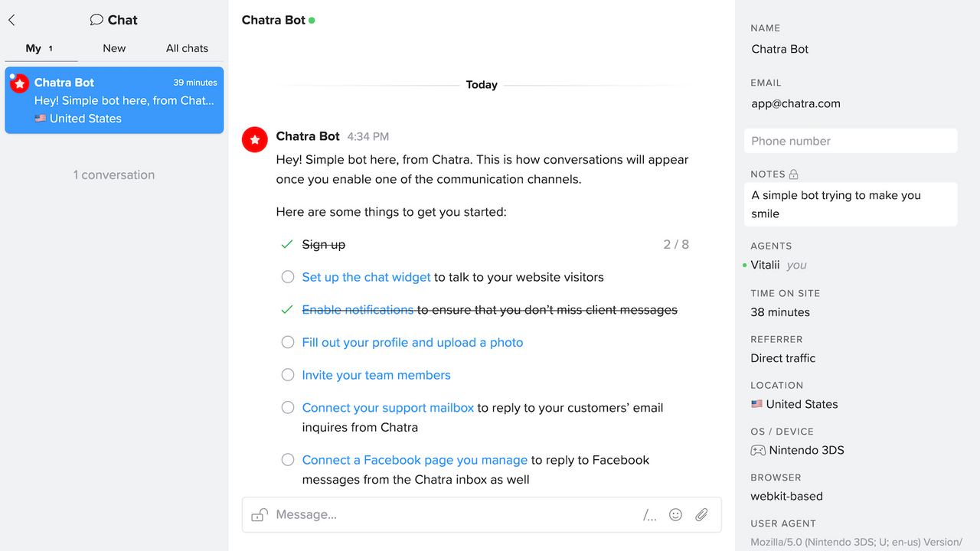Viewport: 980px width, 551px height.
Task: Follow the 'Connect a Facebook page' link
Action: click(414, 460)
